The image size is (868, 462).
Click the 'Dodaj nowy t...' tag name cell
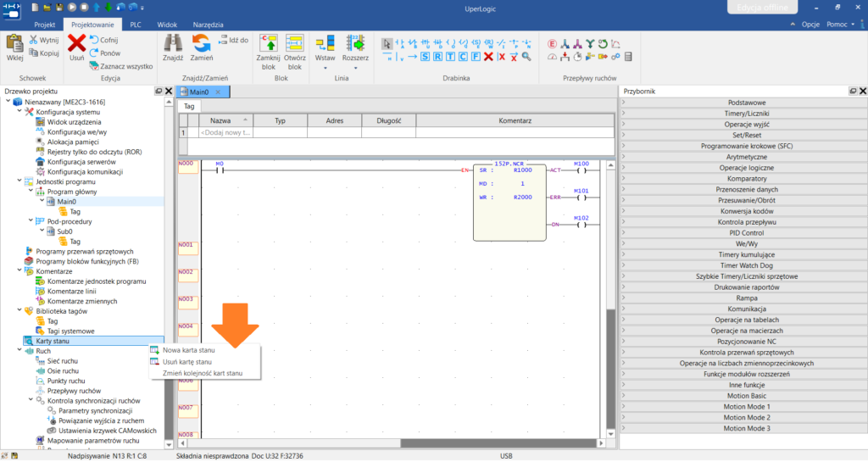225,133
